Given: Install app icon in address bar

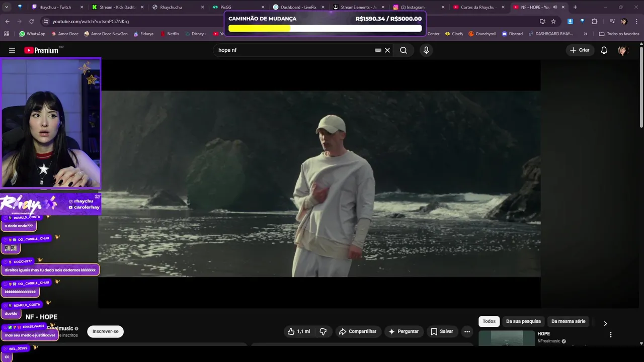Looking at the screenshot, I should [x=542, y=22].
